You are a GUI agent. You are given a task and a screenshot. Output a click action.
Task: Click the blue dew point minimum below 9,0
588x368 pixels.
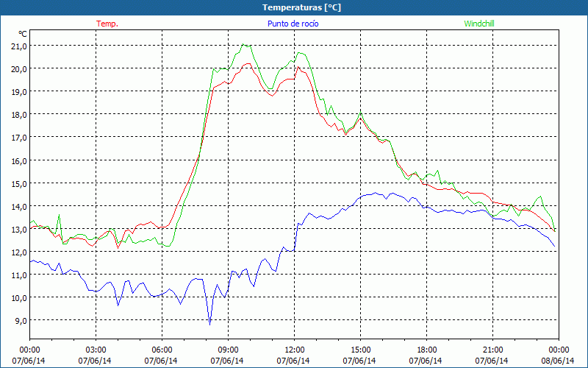(210, 325)
